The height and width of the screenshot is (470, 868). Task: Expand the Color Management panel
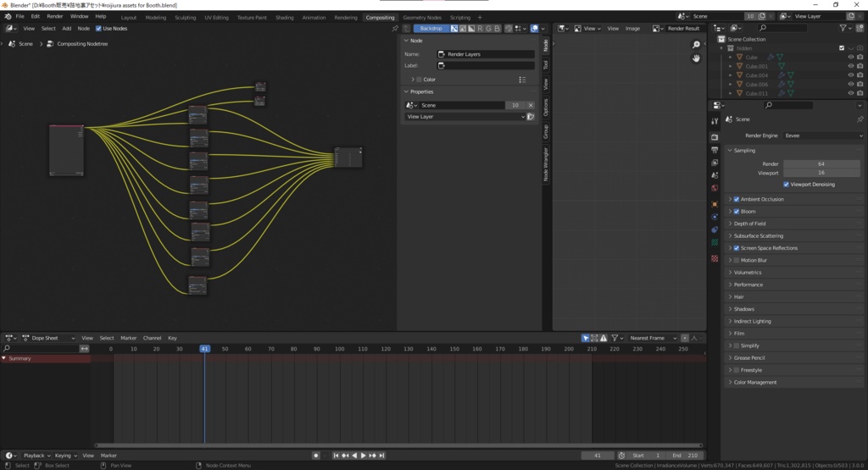[754, 382]
